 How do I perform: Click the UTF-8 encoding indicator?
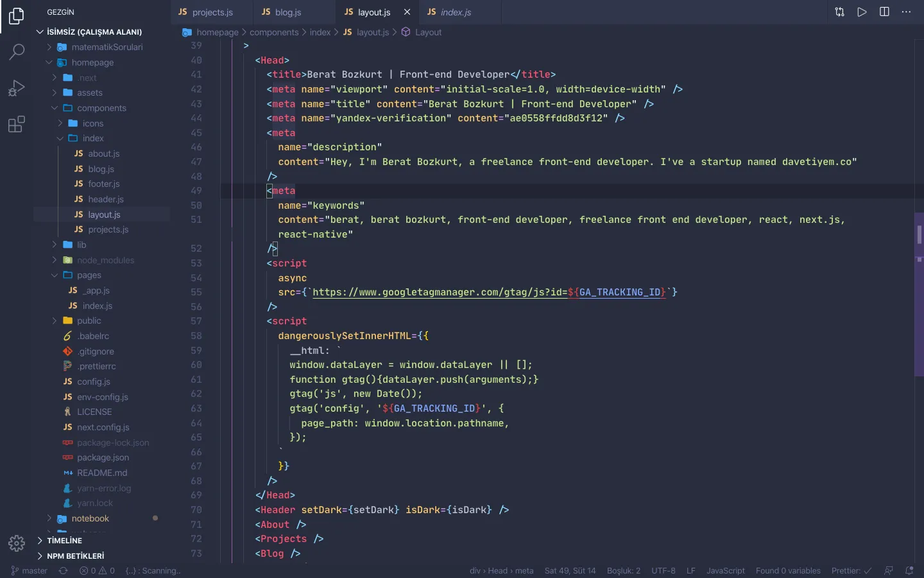663,570
